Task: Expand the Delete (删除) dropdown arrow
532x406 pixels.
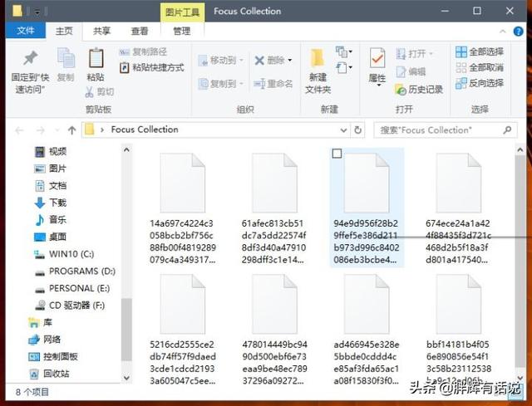Action: (290, 61)
